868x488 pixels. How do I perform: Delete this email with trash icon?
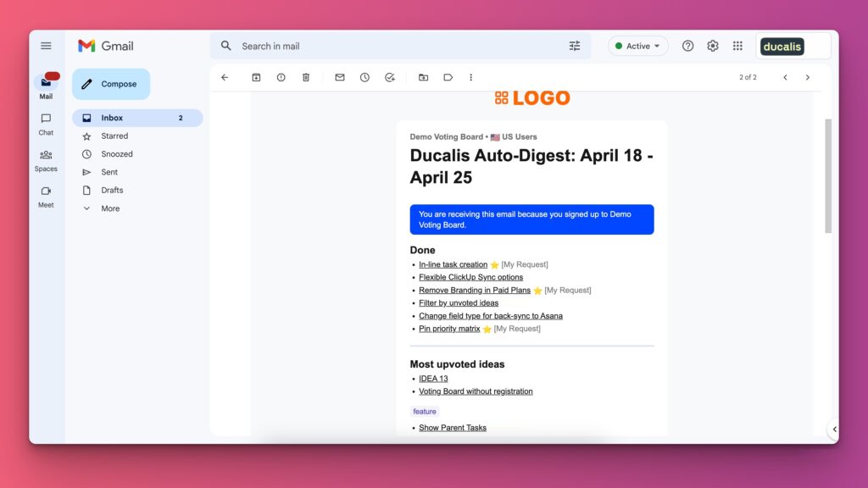coord(305,77)
